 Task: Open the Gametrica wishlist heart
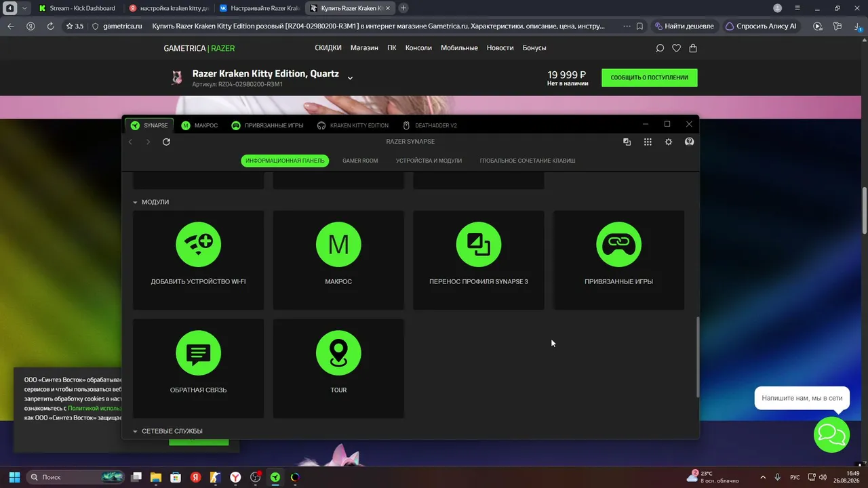676,48
